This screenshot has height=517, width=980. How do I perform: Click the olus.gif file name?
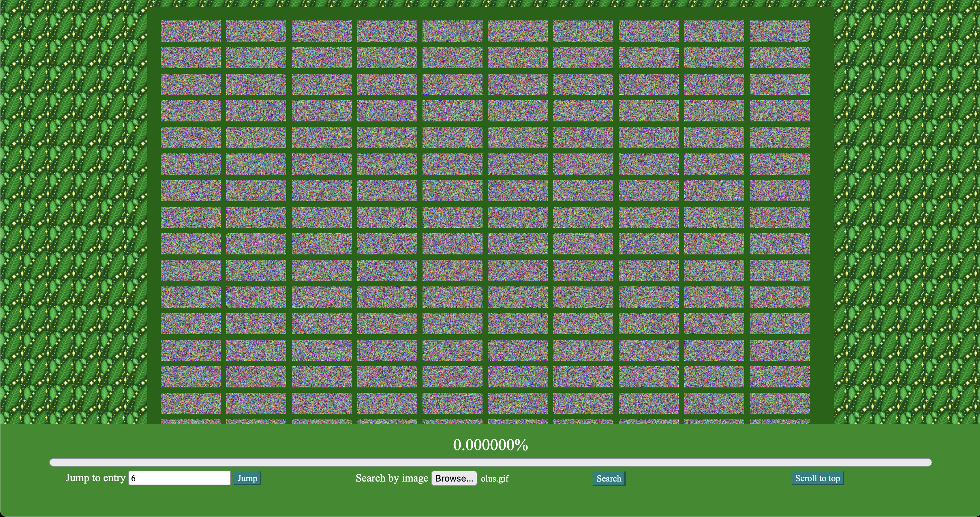coord(494,478)
